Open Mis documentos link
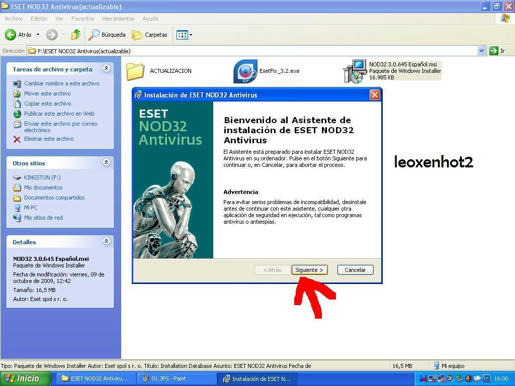 (x=43, y=187)
